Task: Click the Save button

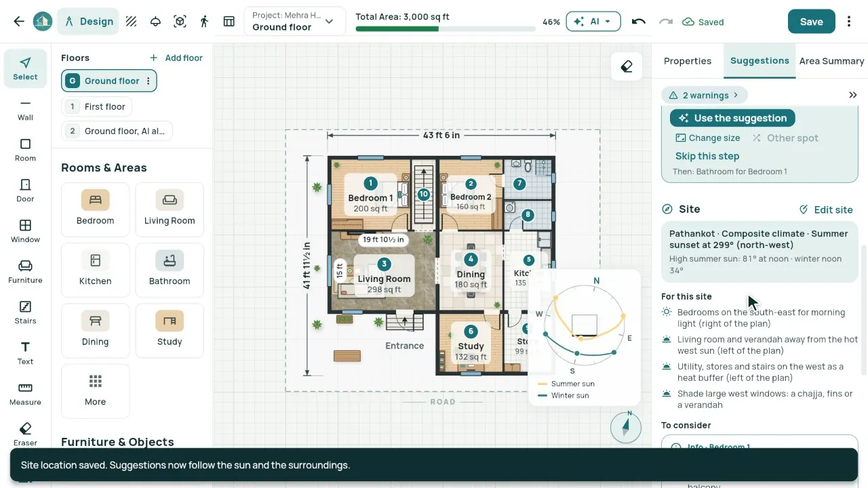Action: [x=811, y=22]
